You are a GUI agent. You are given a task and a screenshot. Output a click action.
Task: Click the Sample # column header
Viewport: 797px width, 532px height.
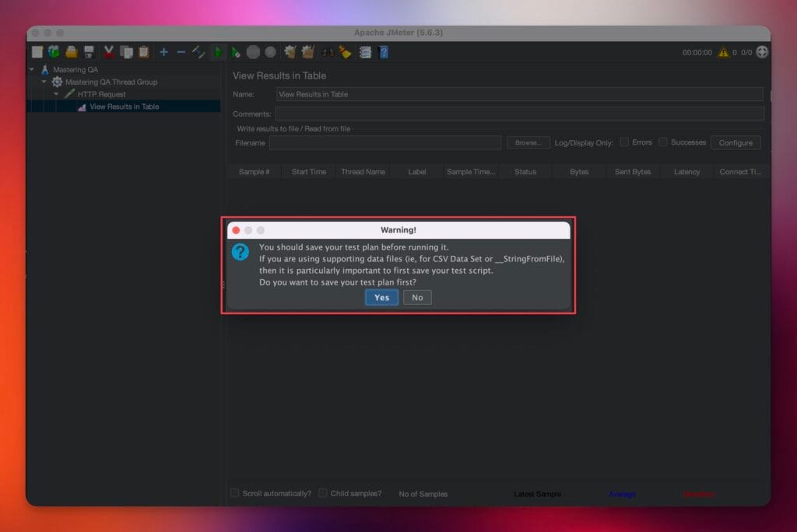(x=255, y=172)
